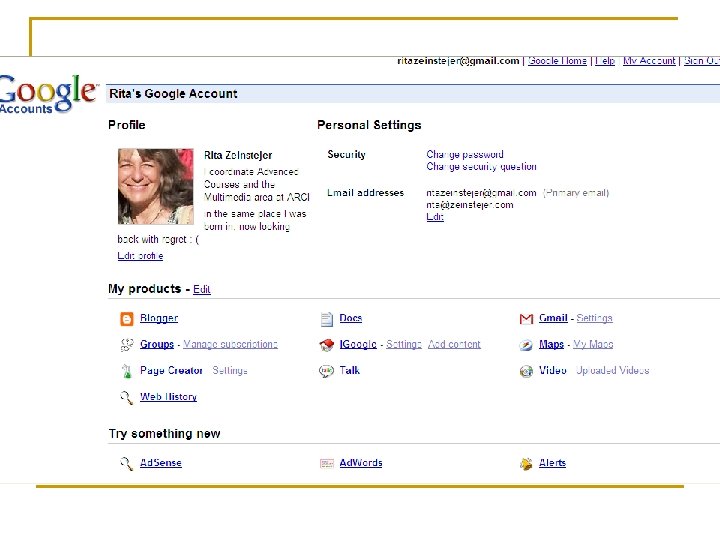Viewport: 720px width, 540px height.
Task: Open the Alerts link
Action: (x=552, y=462)
